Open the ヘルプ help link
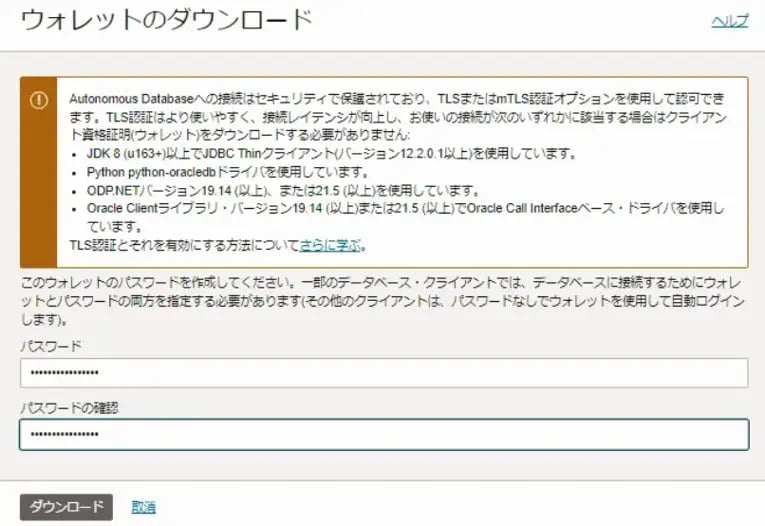The image size is (765, 526). click(729, 22)
